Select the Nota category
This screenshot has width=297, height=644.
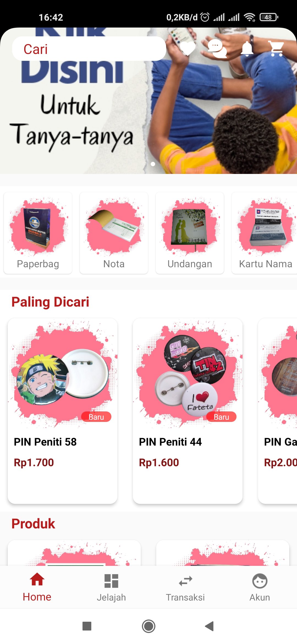point(114,233)
